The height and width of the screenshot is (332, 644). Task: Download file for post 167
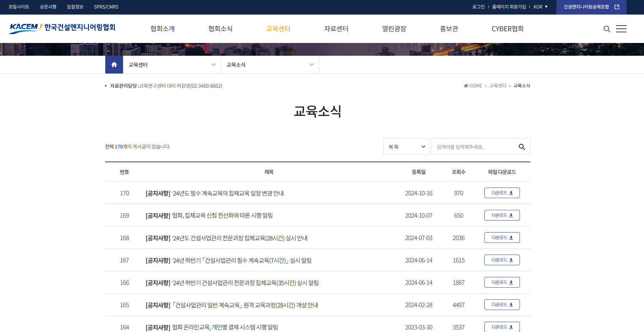click(x=502, y=260)
